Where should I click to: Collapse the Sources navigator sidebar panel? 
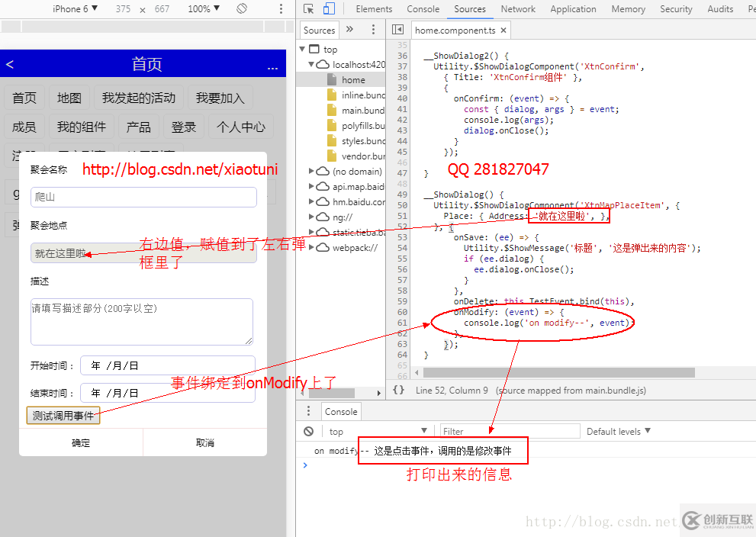(x=397, y=29)
